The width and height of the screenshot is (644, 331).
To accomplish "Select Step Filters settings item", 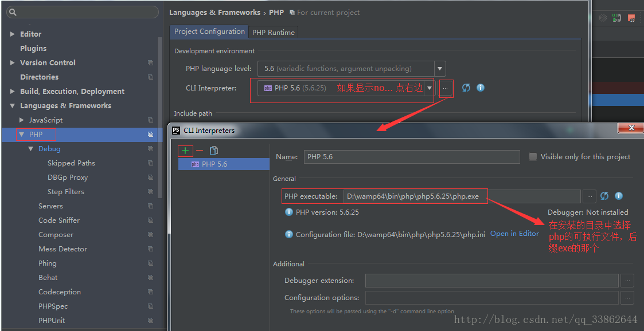I will 66,192.
